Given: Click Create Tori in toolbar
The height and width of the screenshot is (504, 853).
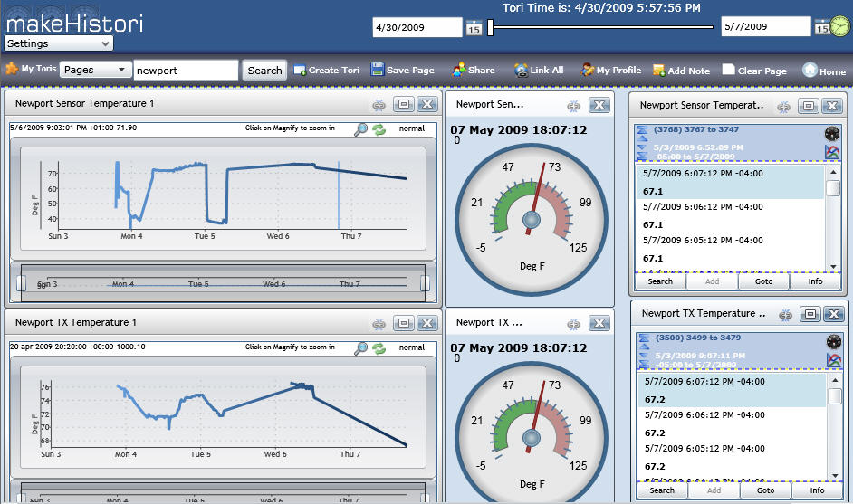Looking at the screenshot, I should [x=327, y=71].
